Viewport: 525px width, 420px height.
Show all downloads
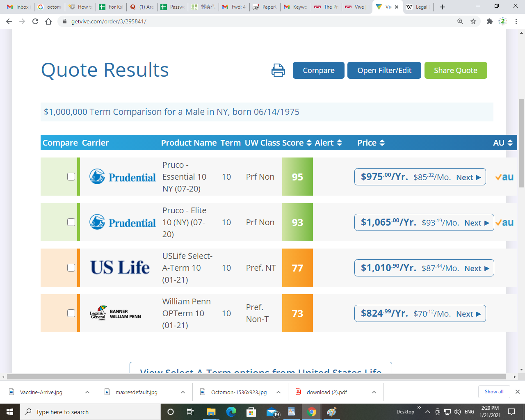(x=494, y=392)
